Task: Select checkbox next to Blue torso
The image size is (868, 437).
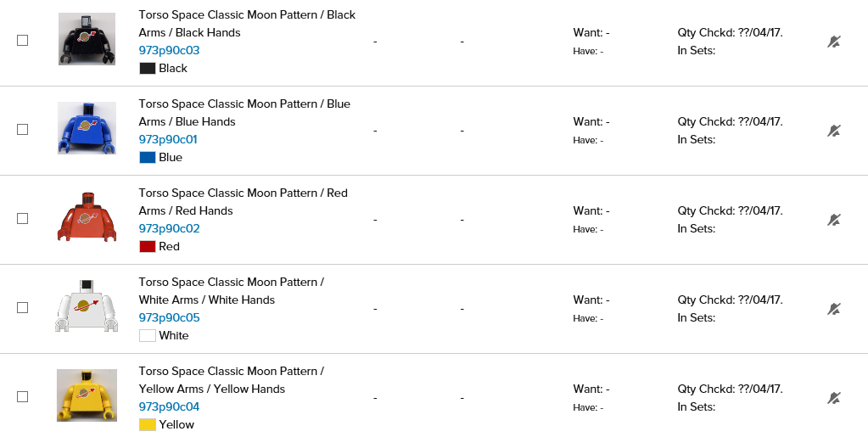Action: click(x=23, y=129)
